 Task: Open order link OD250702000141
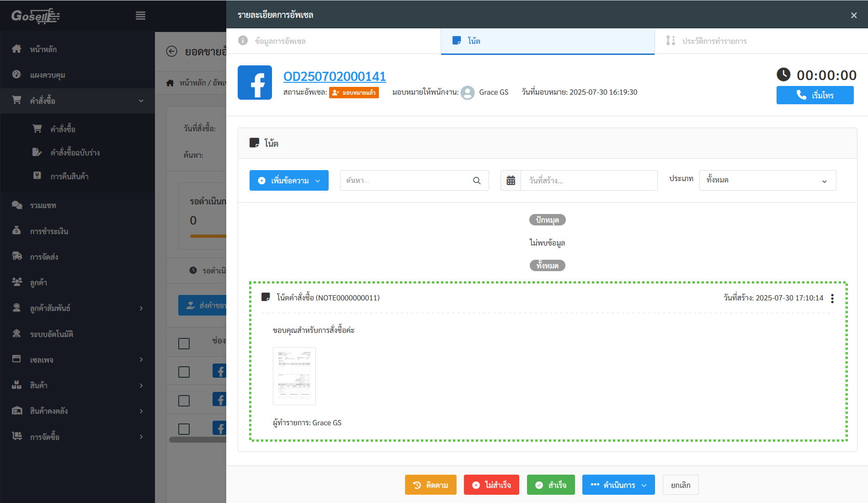pyautogui.click(x=335, y=76)
